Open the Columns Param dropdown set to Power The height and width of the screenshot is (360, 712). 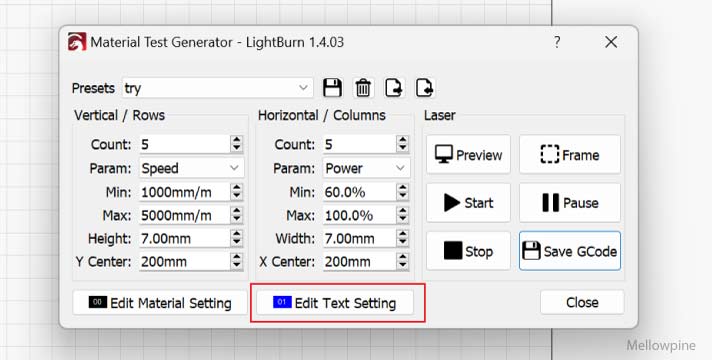point(366,168)
